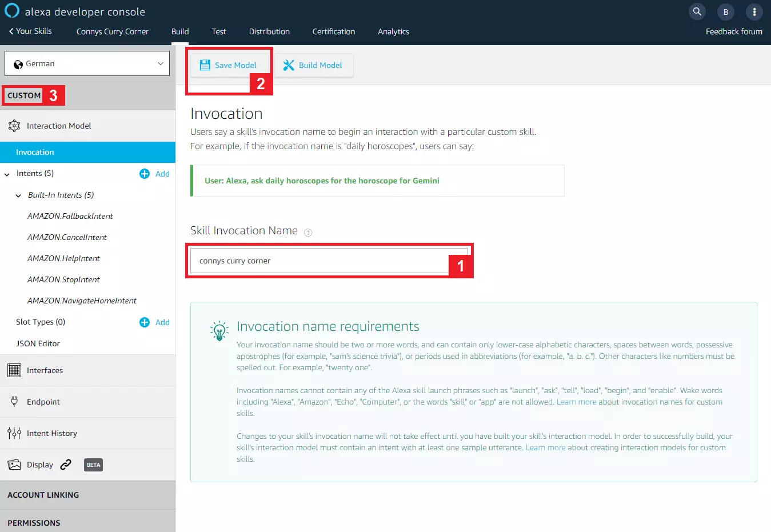Open the Intent History section
This screenshot has height=532, width=771.
[x=87, y=433]
